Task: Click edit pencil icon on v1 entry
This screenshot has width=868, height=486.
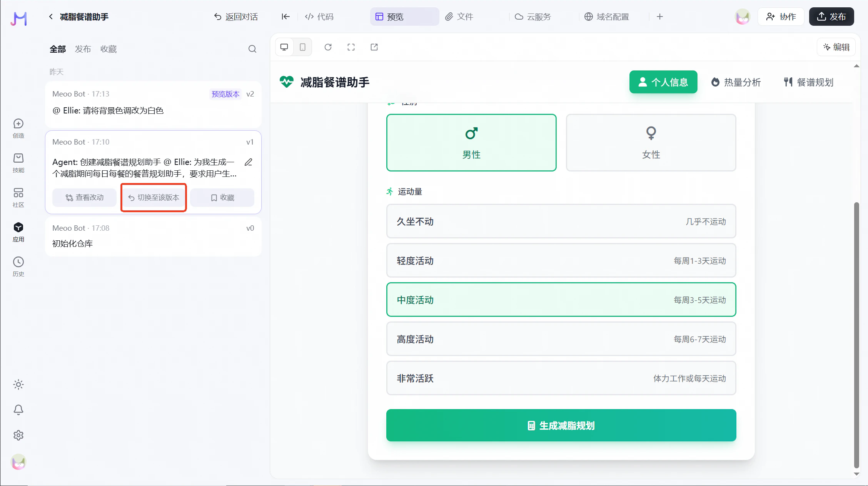Action: [249, 162]
